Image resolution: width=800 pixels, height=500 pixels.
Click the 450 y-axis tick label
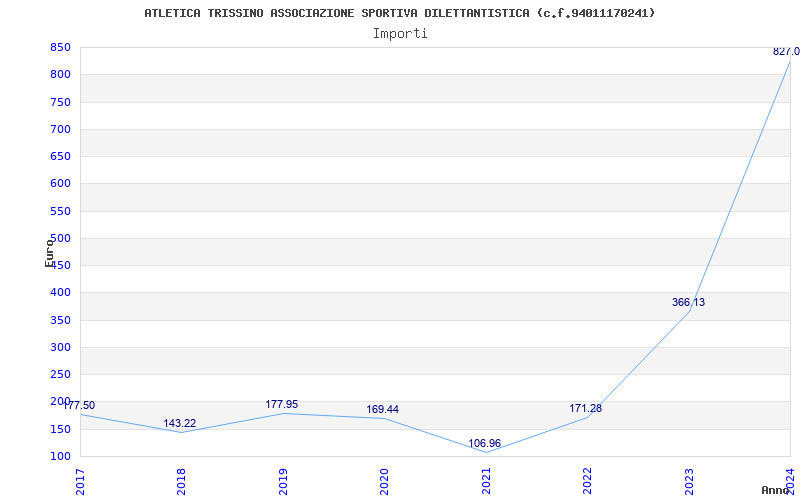60,266
